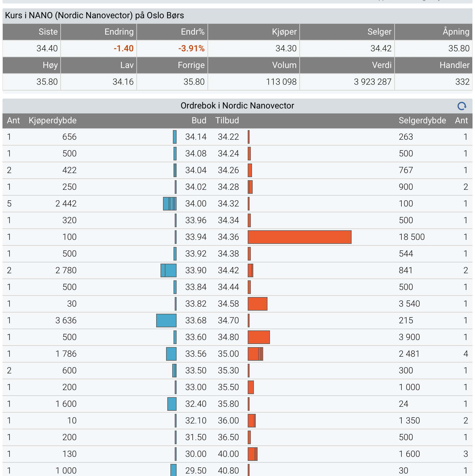Click the Ordrebok i Nordic Nanovector title

(x=237, y=106)
